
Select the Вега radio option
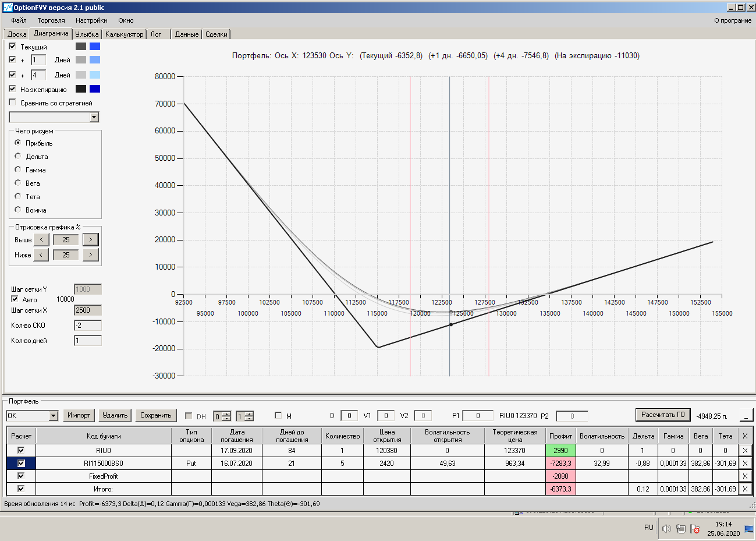(18, 183)
